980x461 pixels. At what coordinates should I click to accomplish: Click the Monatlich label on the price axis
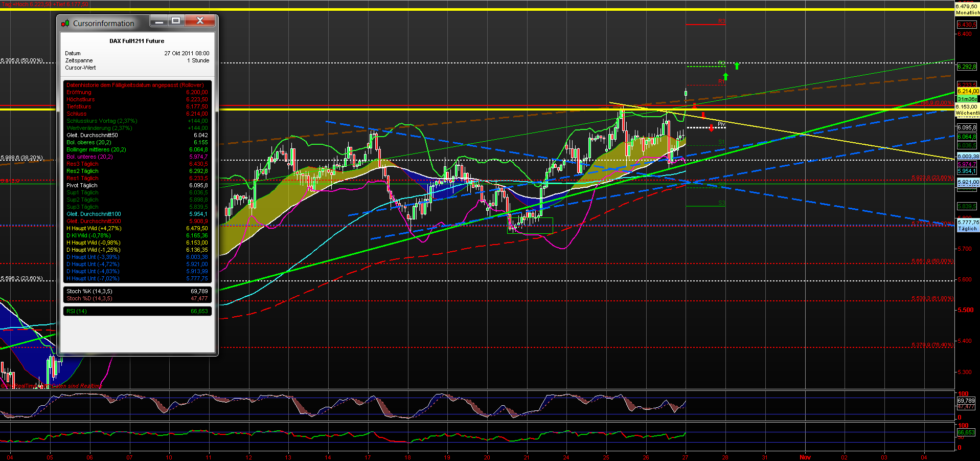pyautogui.click(x=968, y=12)
